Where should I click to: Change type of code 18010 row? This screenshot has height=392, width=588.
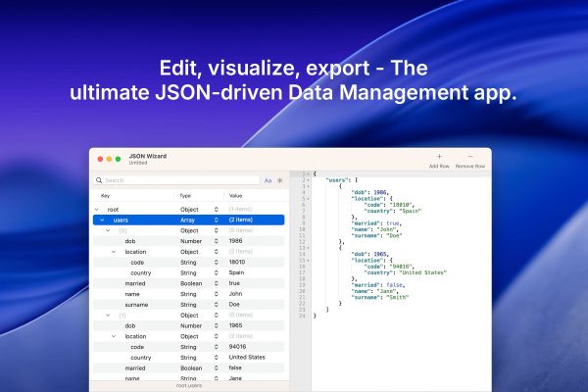tap(216, 263)
